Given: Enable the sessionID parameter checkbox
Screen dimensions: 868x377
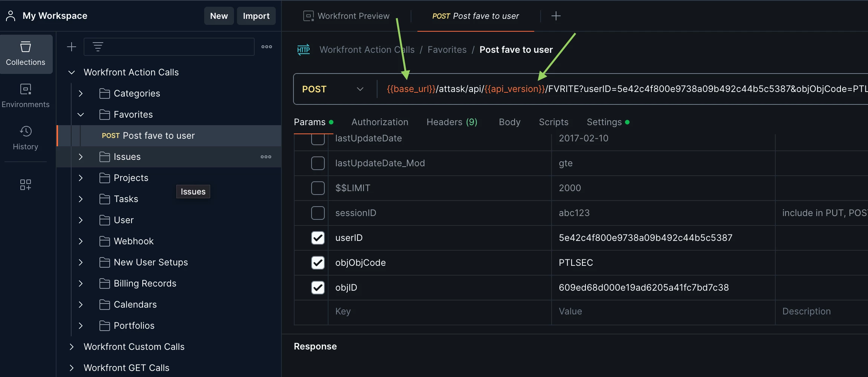Looking at the screenshot, I should pyautogui.click(x=318, y=213).
